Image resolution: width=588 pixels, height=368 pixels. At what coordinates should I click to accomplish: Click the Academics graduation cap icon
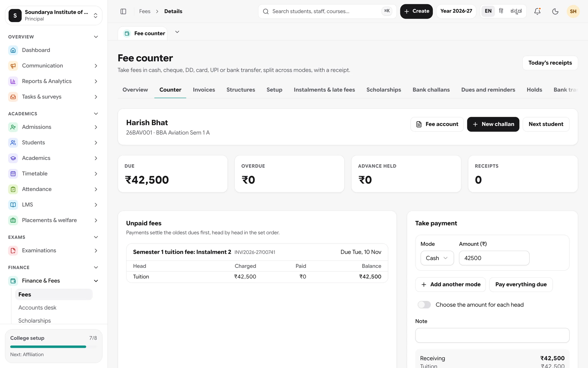click(13, 158)
